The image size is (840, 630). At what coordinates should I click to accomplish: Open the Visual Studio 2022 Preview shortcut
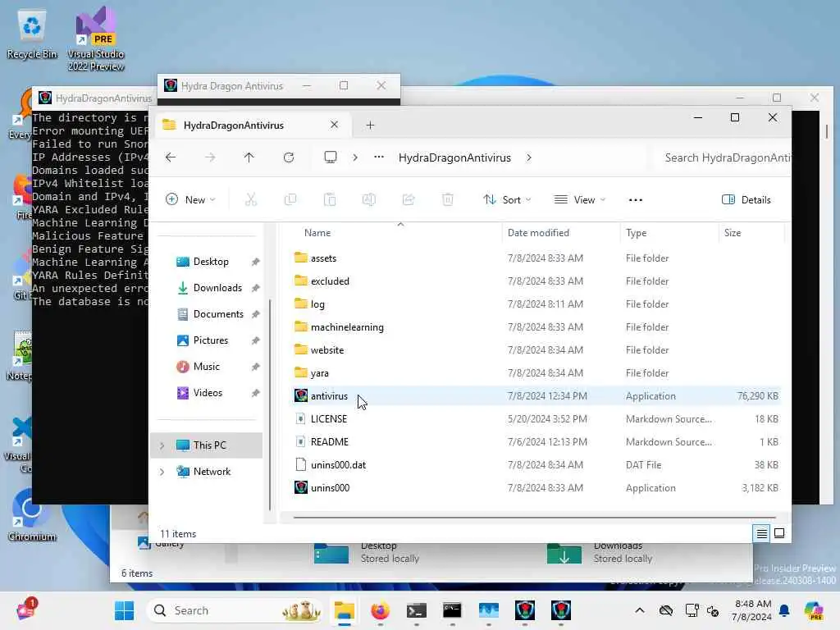tap(96, 39)
